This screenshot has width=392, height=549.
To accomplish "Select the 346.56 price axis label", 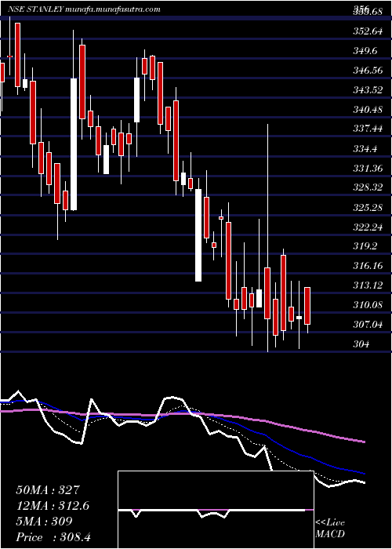I will click(368, 71).
